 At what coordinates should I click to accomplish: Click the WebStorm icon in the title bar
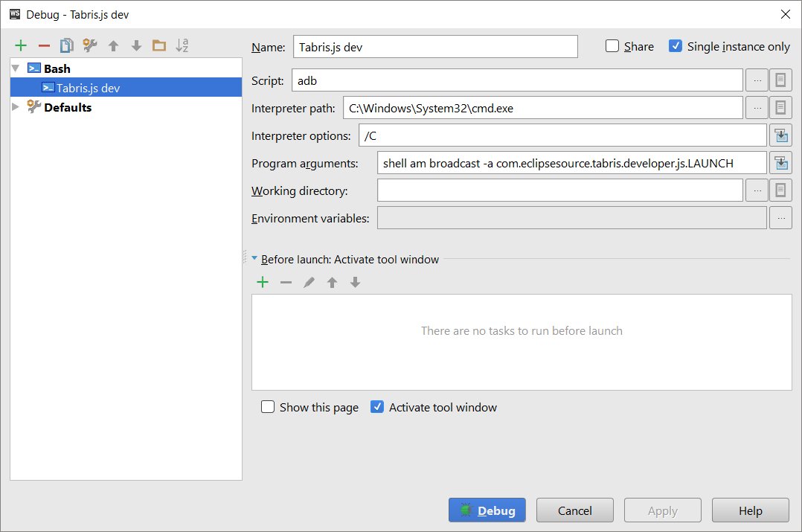coord(15,14)
